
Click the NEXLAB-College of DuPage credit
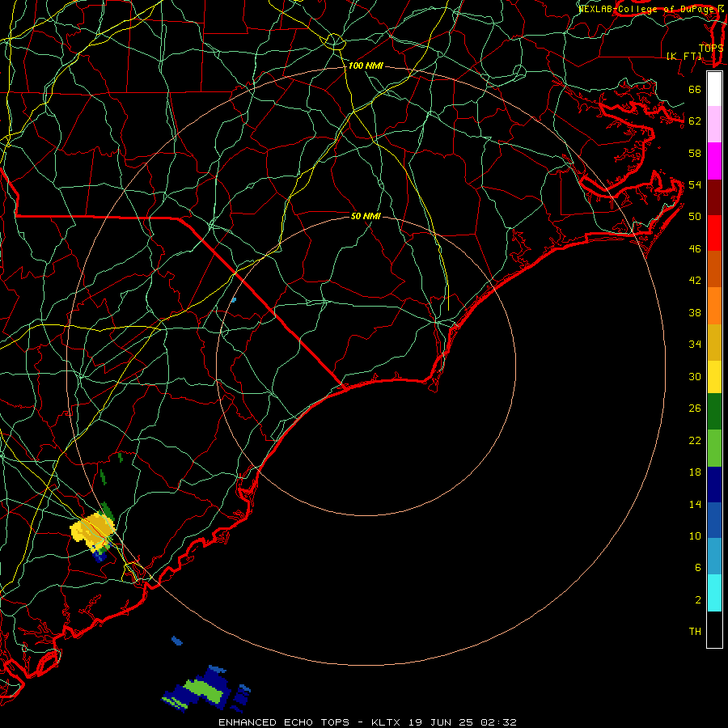(650, 8)
